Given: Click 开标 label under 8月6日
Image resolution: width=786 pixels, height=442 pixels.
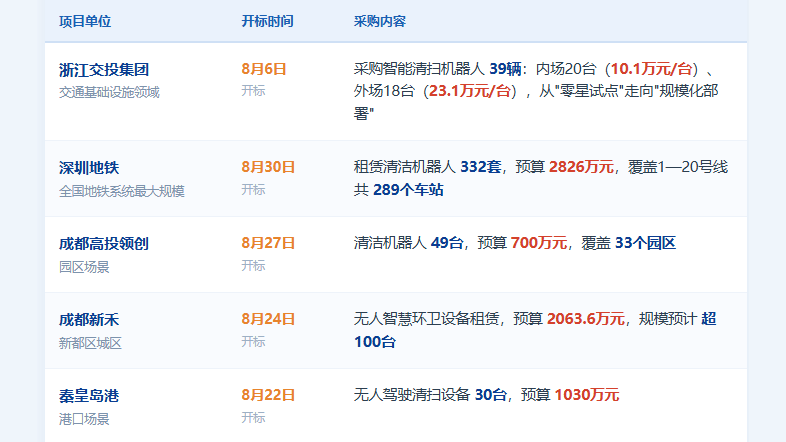Looking at the screenshot, I should click(253, 91).
